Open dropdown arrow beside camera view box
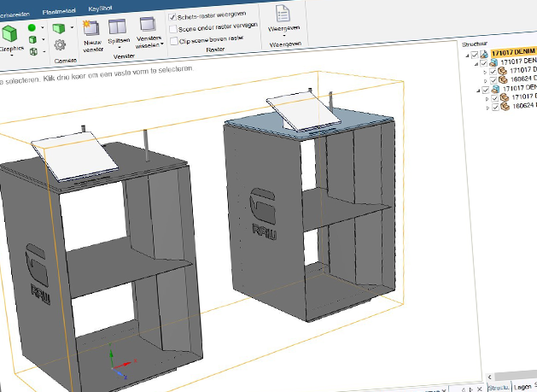This screenshot has height=392, width=537. click(x=72, y=27)
